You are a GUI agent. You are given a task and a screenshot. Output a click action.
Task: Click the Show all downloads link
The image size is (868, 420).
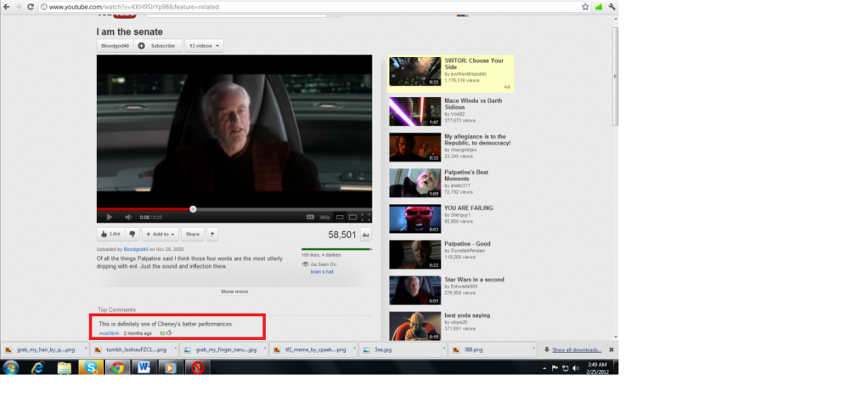point(577,349)
